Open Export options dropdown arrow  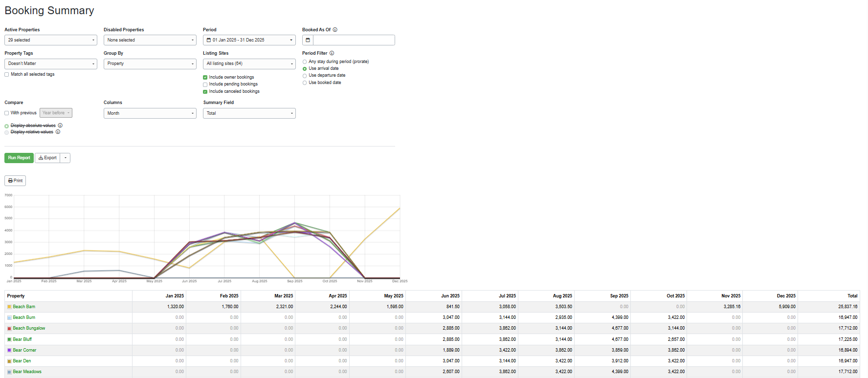coord(66,158)
